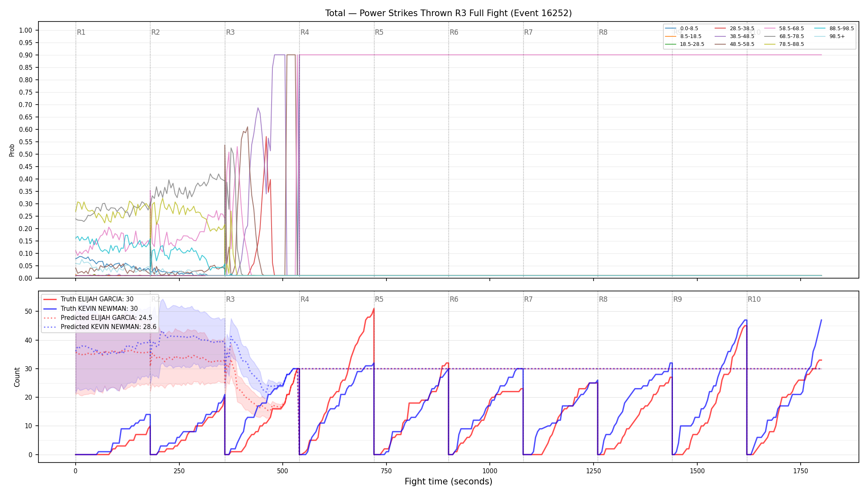Screen dimensions: 868x496
Task: Click the 88.5-98.5 legend entry
Action: [834, 29]
